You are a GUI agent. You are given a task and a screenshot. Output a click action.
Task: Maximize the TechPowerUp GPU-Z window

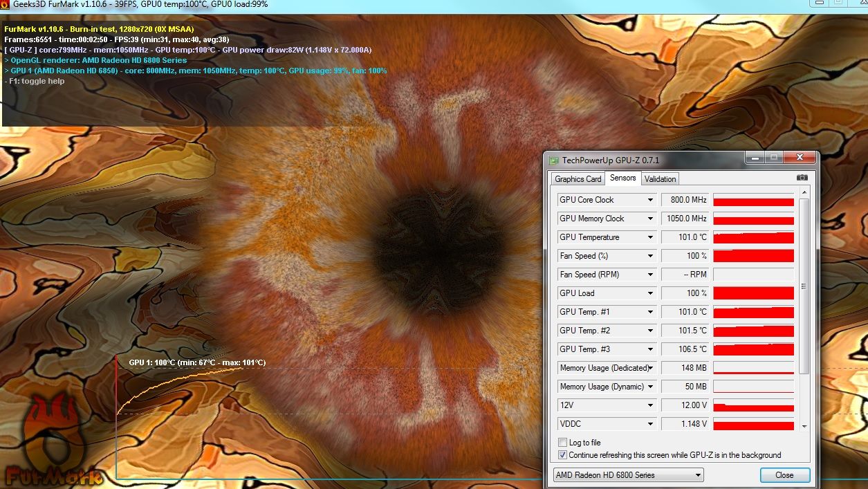point(773,158)
